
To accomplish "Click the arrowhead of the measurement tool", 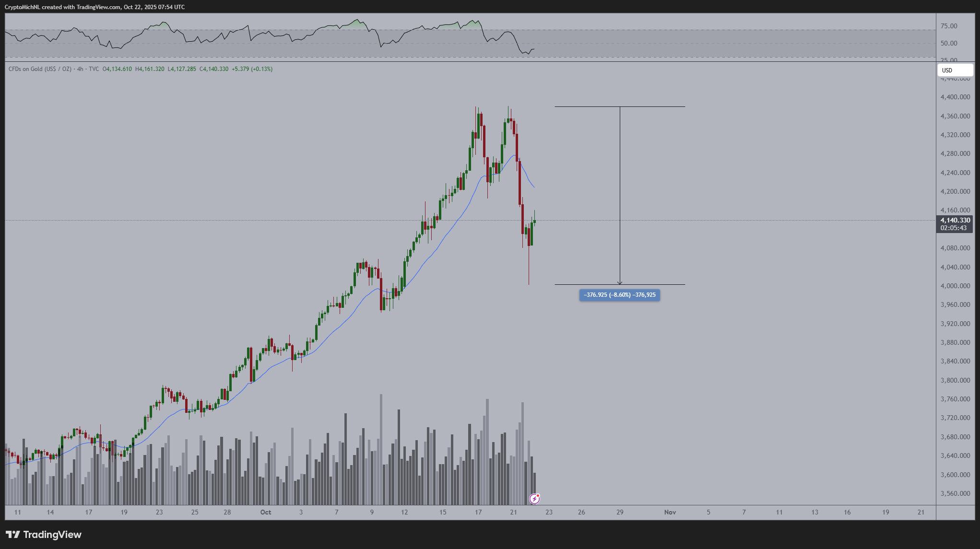I will (620, 282).
